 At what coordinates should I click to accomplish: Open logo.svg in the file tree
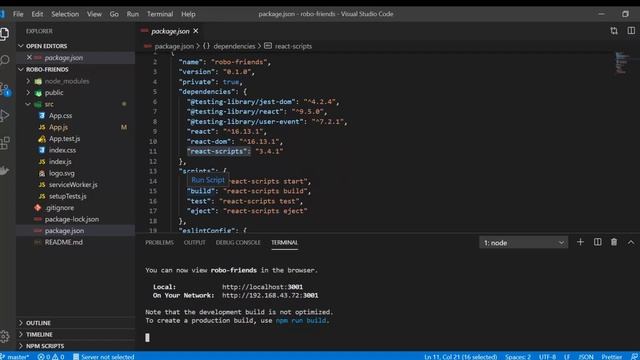(x=62, y=173)
